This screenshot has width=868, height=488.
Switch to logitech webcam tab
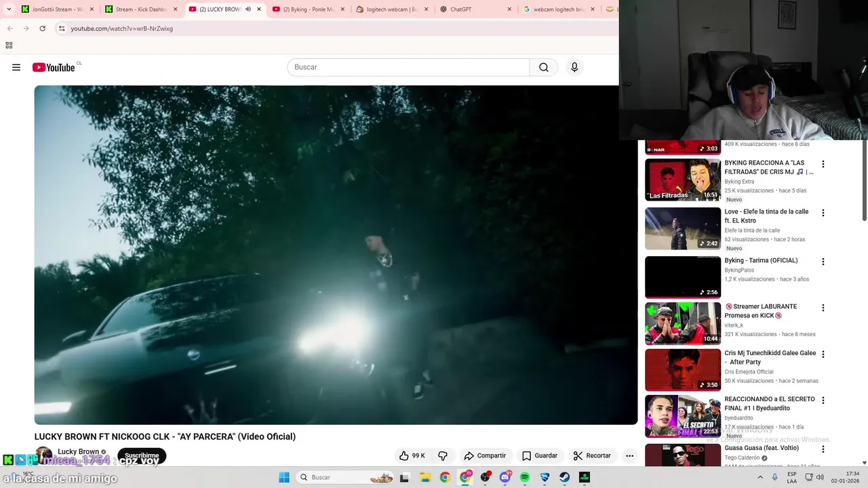[x=392, y=9]
